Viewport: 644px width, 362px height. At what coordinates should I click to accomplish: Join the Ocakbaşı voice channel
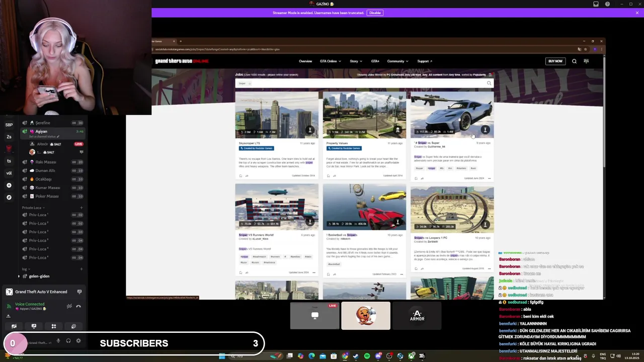click(x=53, y=179)
